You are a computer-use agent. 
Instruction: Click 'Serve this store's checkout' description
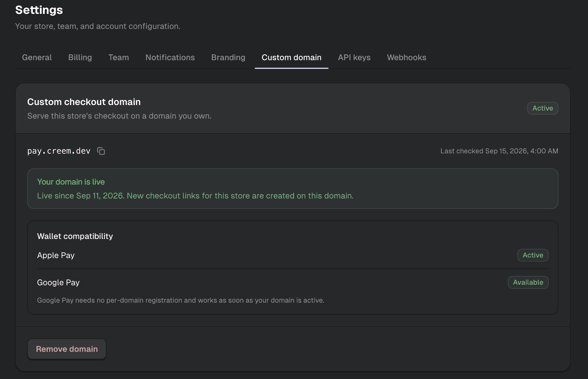(119, 116)
